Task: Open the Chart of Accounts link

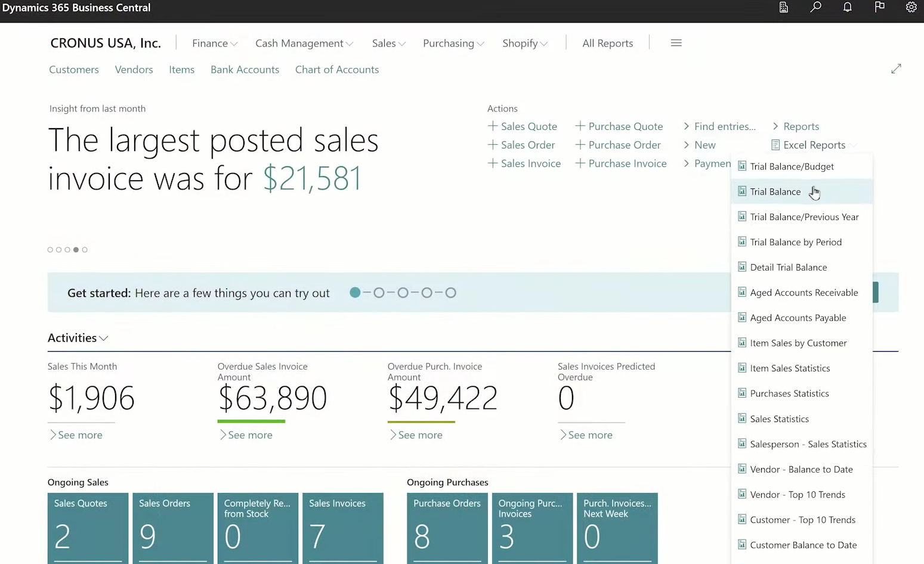Action: [336, 70]
